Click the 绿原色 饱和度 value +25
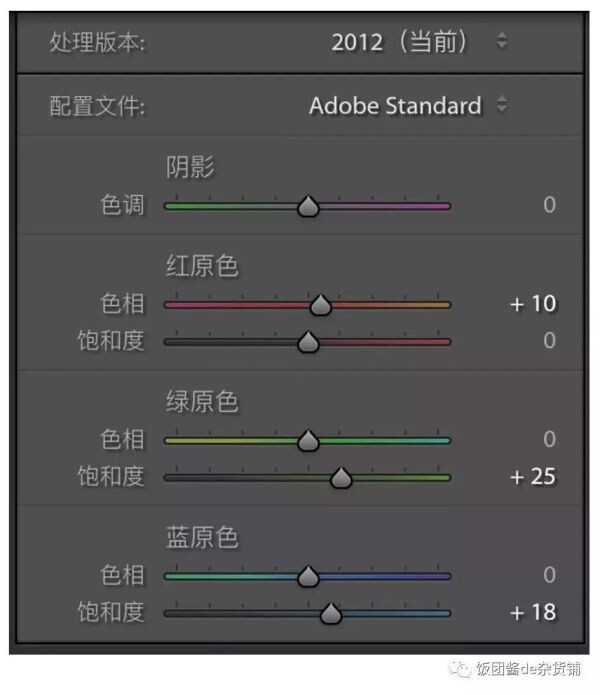 click(533, 477)
